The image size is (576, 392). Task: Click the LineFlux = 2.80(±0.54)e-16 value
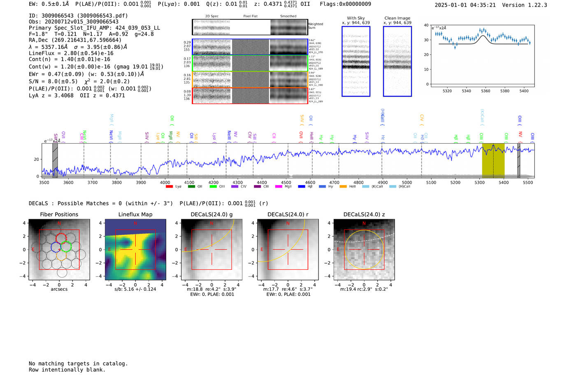point(71,53)
